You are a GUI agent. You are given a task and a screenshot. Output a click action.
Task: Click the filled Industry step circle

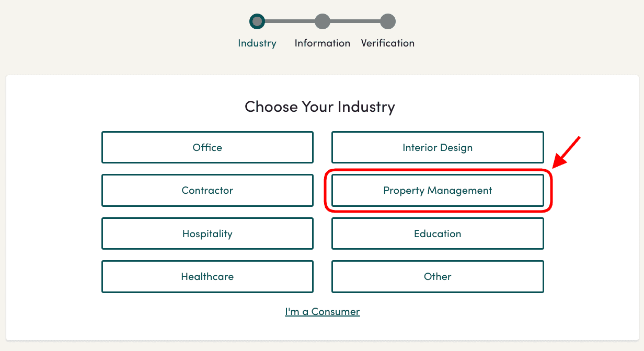[x=257, y=21]
